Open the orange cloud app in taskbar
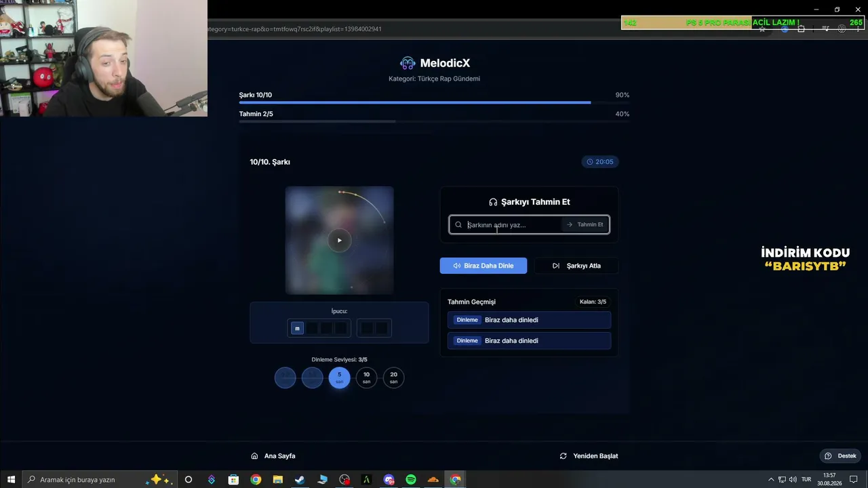This screenshot has height=488, width=868. (x=433, y=480)
